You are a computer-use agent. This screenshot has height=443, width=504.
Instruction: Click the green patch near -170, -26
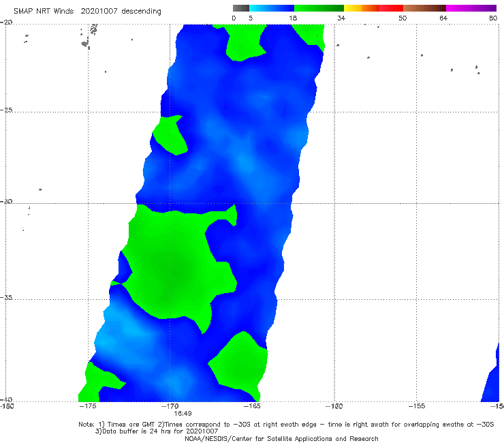(x=170, y=135)
